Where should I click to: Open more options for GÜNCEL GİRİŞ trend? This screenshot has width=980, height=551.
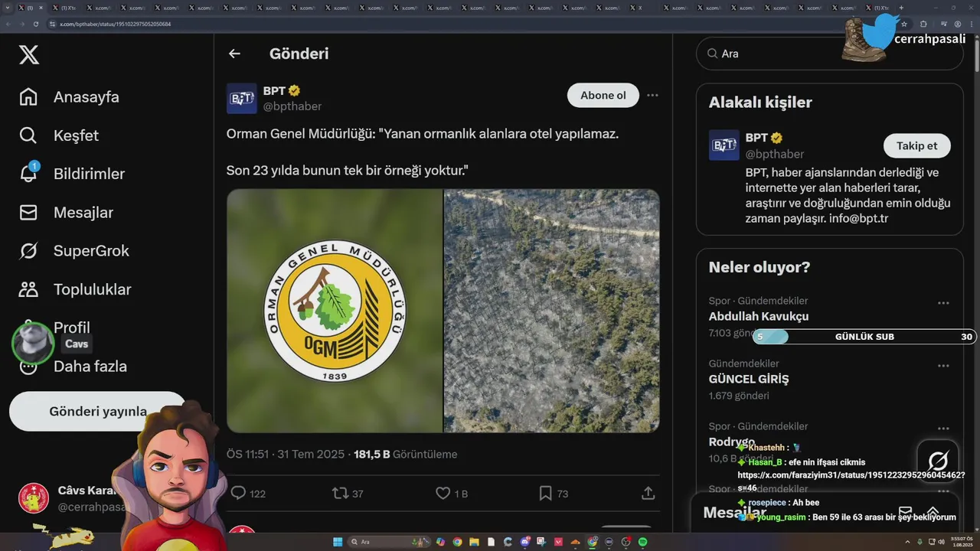(943, 366)
